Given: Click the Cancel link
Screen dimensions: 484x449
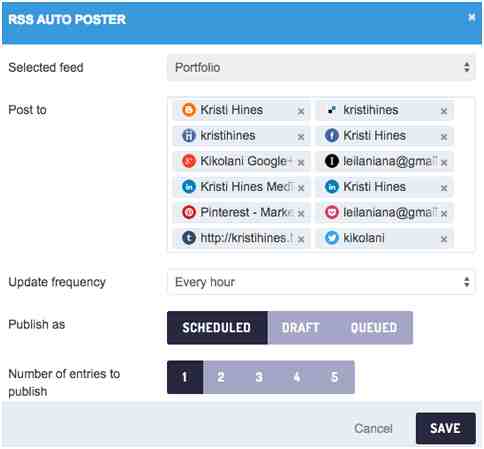Looking at the screenshot, I should (373, 428).
